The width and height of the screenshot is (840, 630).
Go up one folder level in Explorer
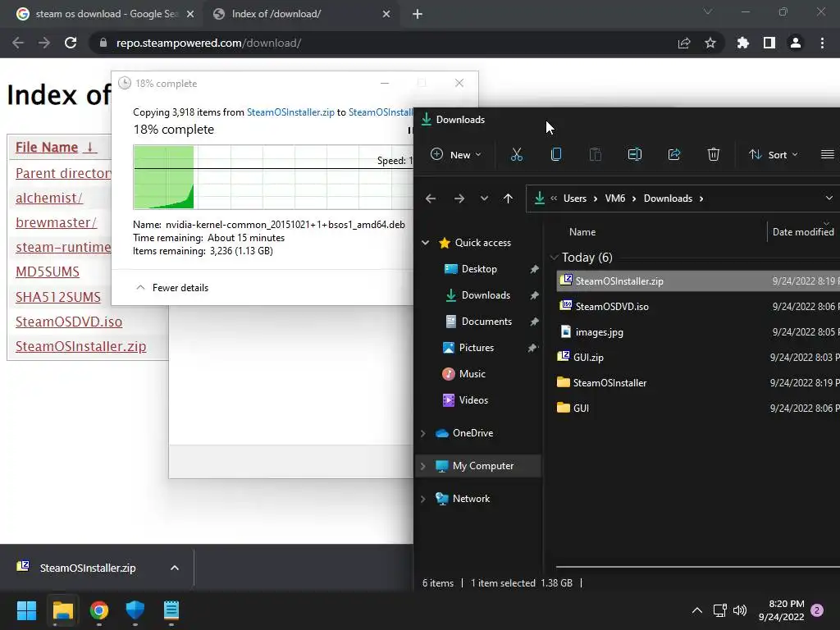(508, 199)
